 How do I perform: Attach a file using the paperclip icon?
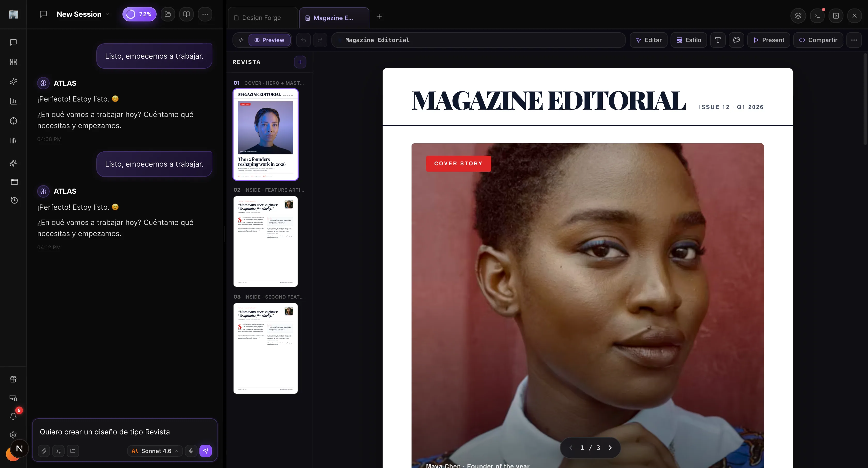(x=44, y=451)
